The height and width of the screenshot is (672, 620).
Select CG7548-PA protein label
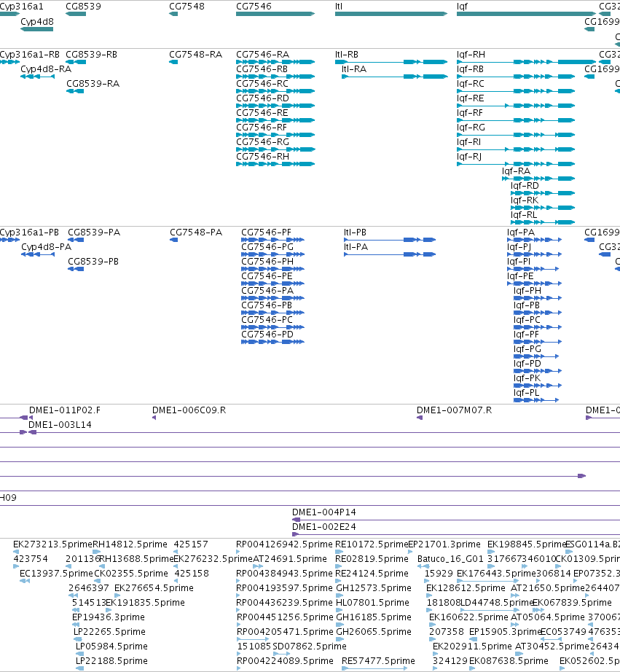pyautogui.click(x=196, y=233)
